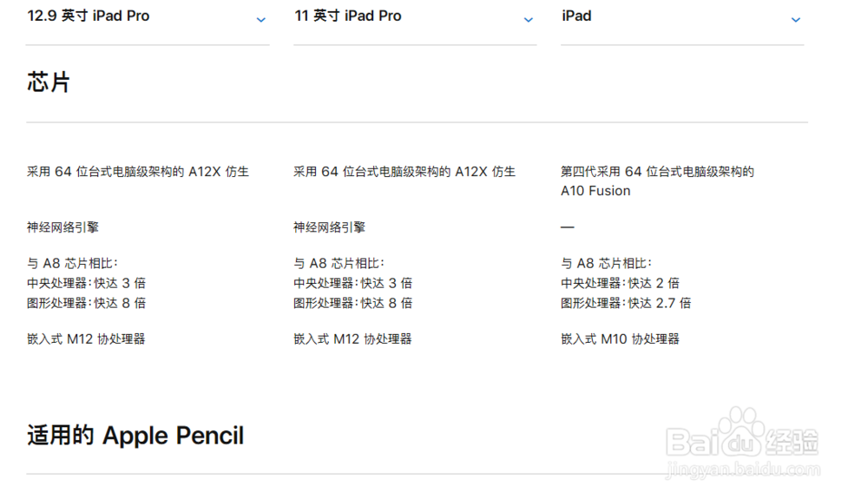This screenshot has width=868, height=499.
Task: Select 11 英寸 iPad Pro column's A12X 仿生 chip text
Action: [404, 172]
